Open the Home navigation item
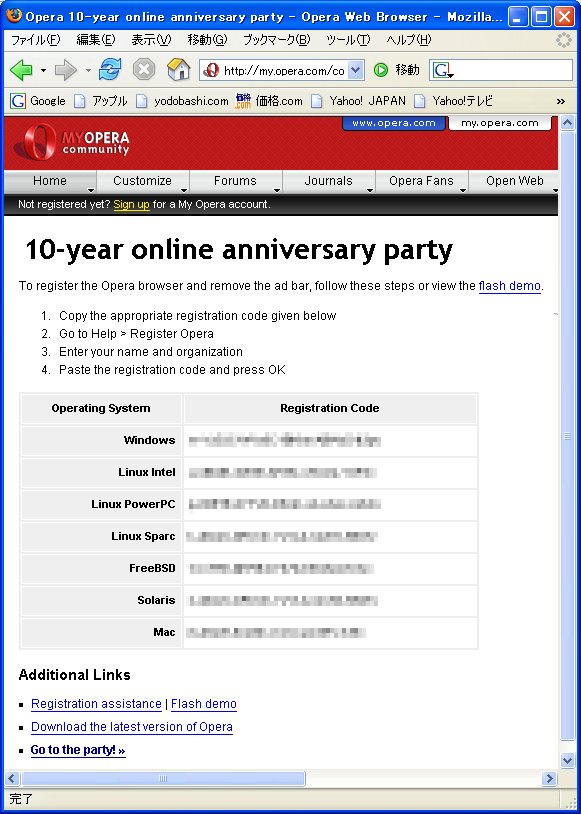 tap(50, 181)
